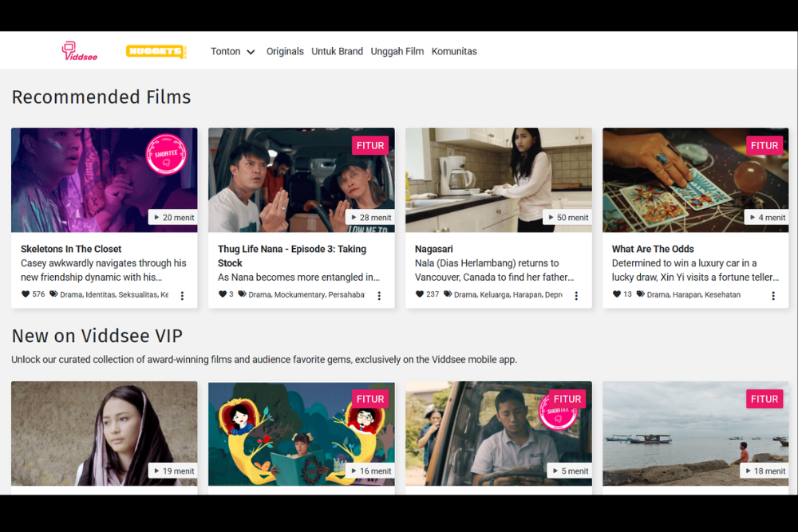
Task: Play the 50 menit Nagasari film
Action: 567,218
